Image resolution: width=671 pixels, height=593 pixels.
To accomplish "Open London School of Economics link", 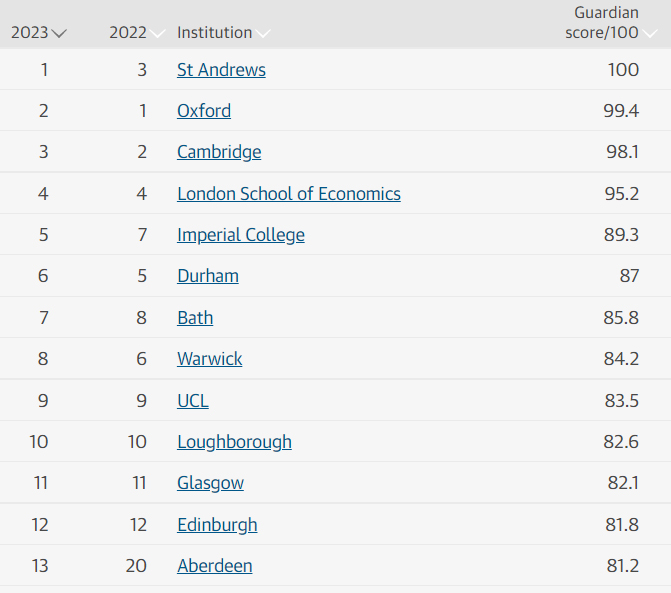I will tap(289, 194).
